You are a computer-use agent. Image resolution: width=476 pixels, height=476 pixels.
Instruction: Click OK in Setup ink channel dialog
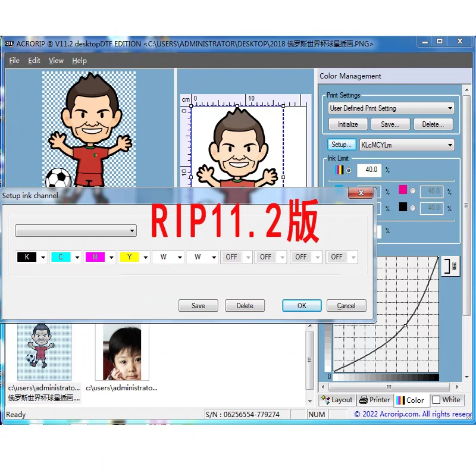click(302, 305)
